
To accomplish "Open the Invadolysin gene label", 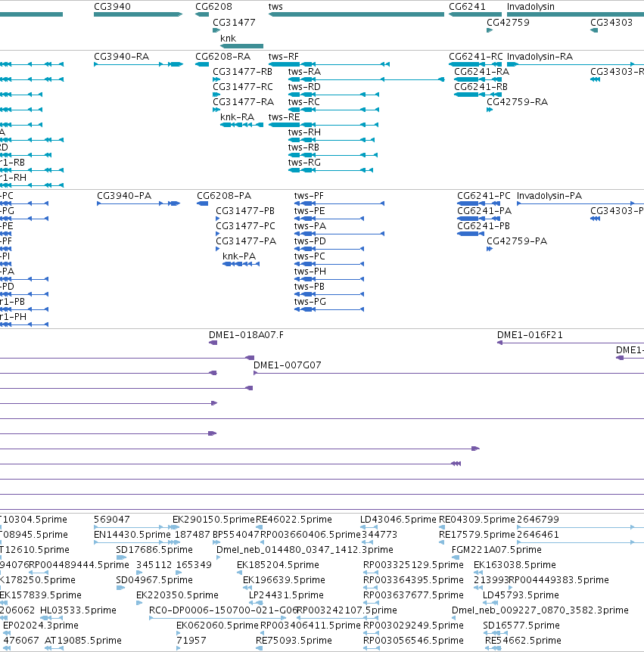I will coord(530,7).
